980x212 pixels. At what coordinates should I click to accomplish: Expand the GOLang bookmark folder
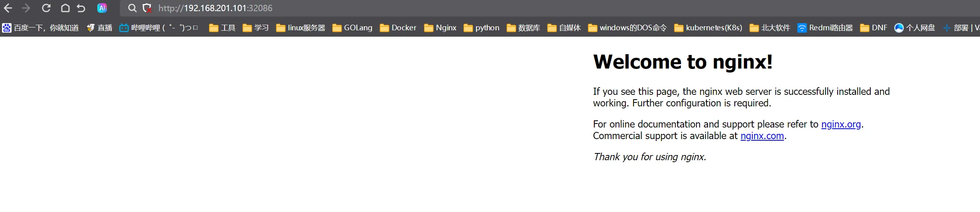point(353,28)
